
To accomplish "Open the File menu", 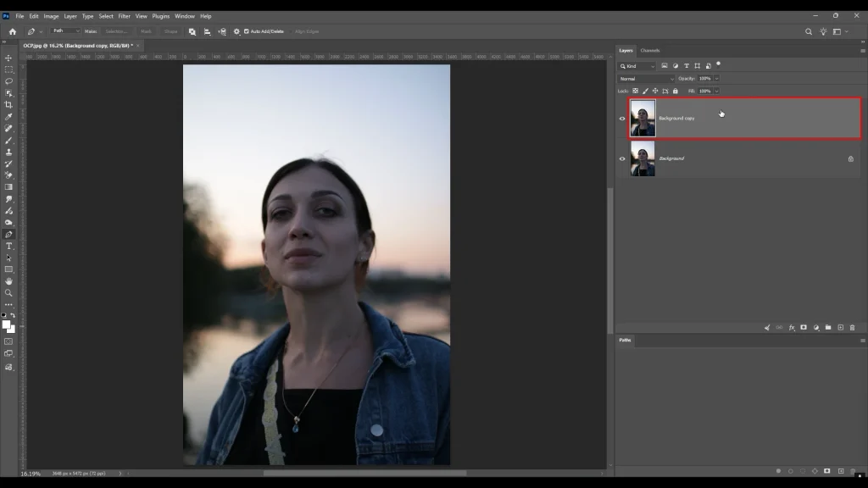I will tap(19, 16).
